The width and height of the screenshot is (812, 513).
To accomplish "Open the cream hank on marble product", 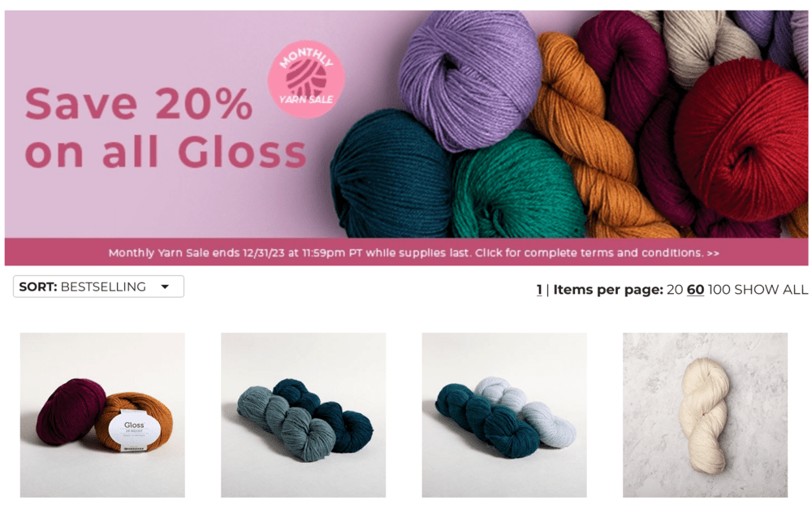I will 706,415.
